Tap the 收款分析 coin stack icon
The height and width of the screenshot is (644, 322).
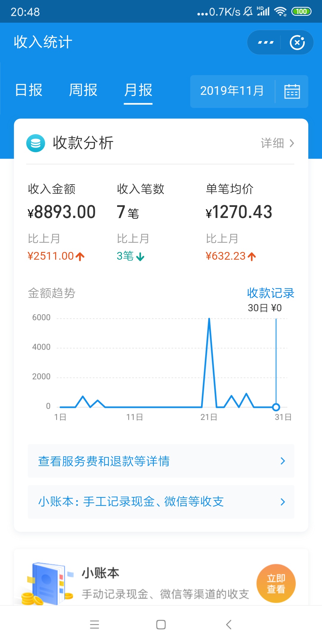36,143
